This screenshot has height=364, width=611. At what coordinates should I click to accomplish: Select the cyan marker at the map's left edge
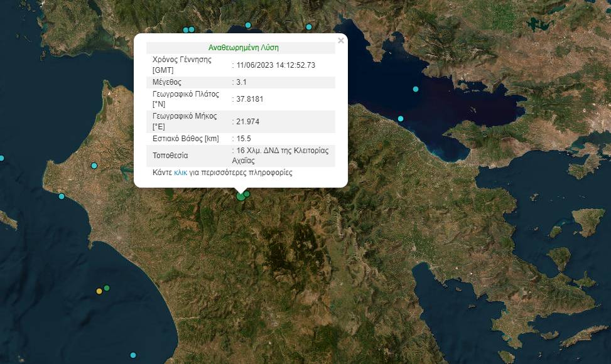pyautogui.click(x=2, y=158)
